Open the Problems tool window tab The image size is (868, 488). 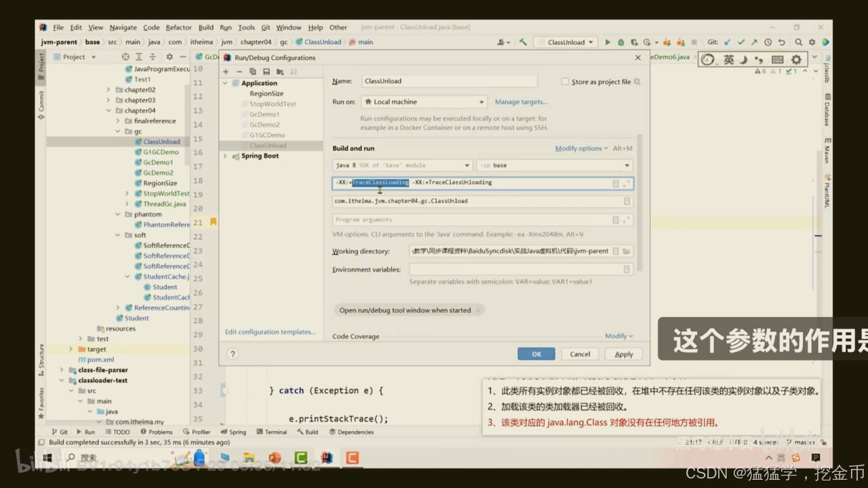click(156, 432)
